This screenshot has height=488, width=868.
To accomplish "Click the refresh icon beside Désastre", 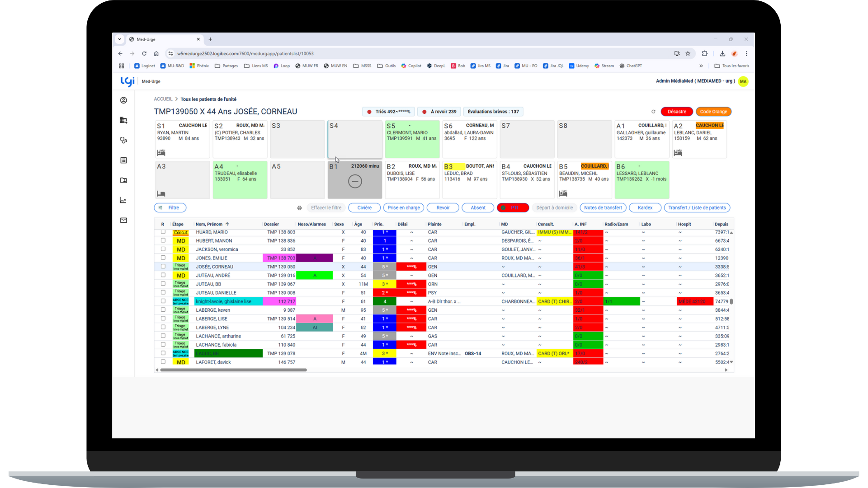I will [653, 112].
